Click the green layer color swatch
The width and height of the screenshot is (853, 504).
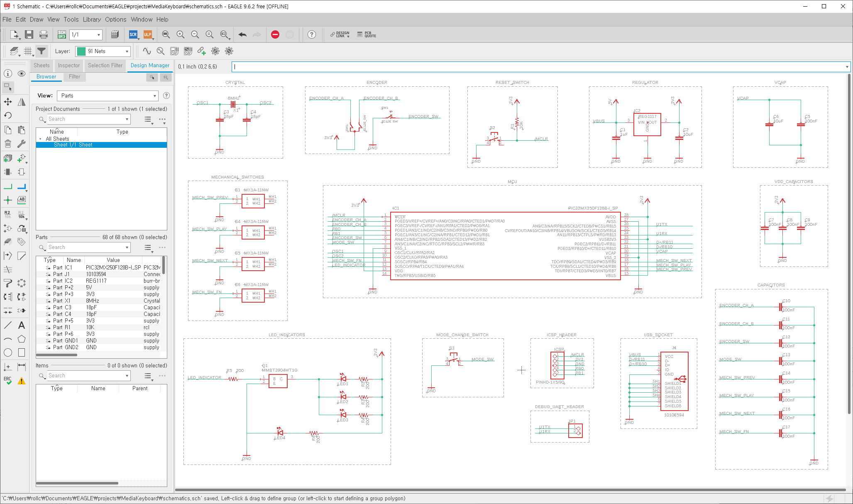pyautogui.click(x=81, y=51)
